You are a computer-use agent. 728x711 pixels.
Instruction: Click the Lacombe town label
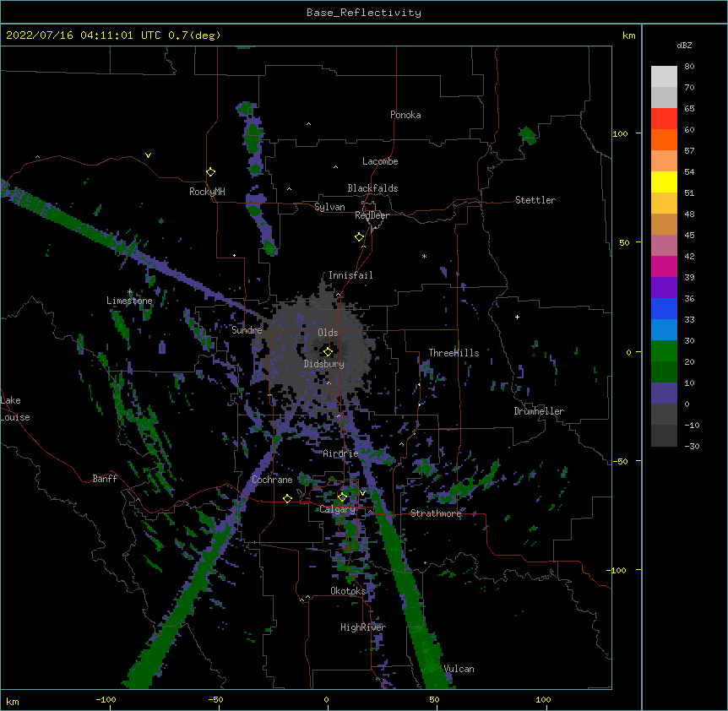380,161
